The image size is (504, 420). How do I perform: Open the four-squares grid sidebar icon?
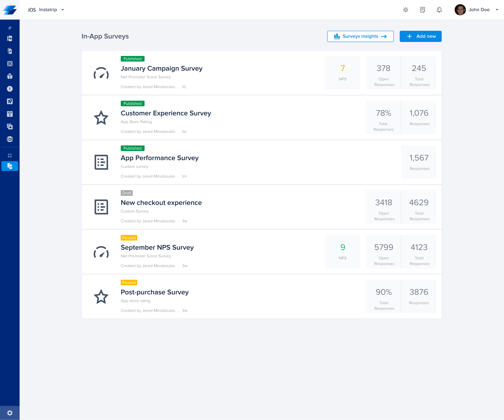tap(10, 156)
